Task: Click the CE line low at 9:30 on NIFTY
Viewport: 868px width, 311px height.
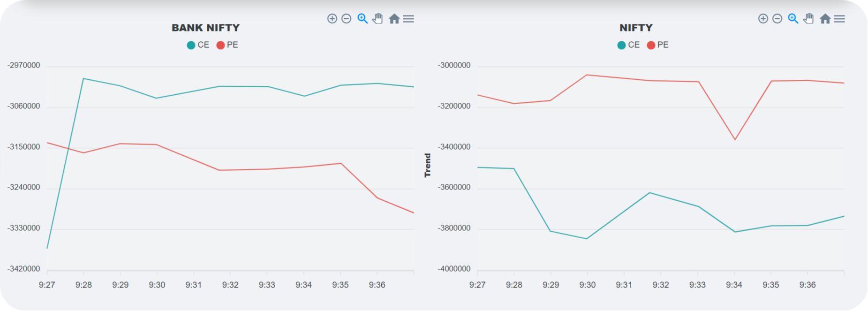Action: [x=587, y=239]
